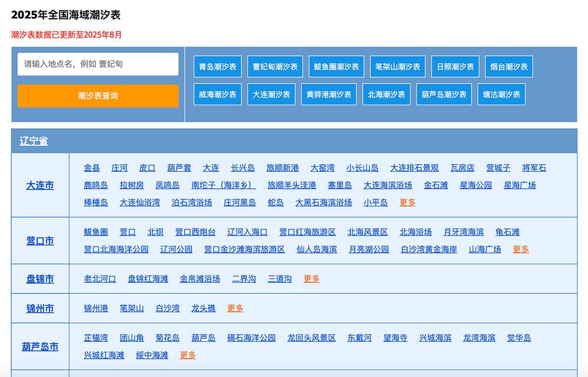The image size is (588, 377).
Task: Select the 芷锚湾 link
Action: click(x=96, y=338)
